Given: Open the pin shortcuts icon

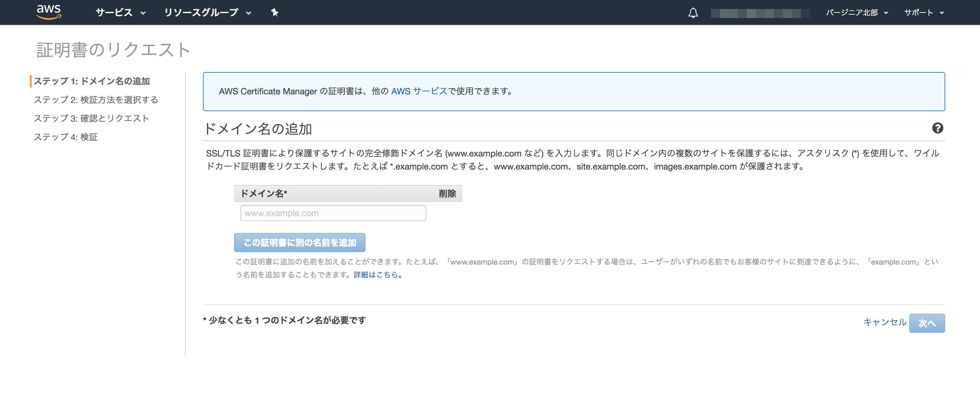Looking at the screenshot, I should pyautogui.click(x=275, y=12).
